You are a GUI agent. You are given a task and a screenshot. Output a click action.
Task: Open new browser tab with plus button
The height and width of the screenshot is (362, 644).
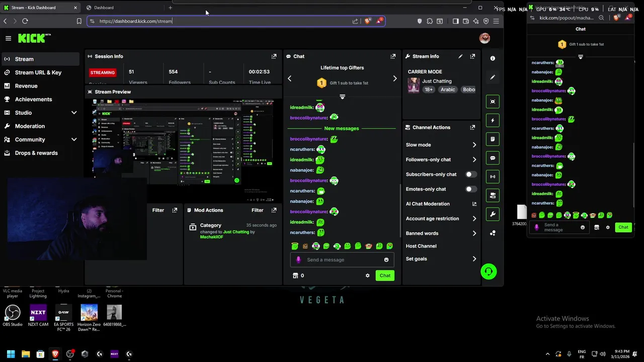(x=170, y=8)
